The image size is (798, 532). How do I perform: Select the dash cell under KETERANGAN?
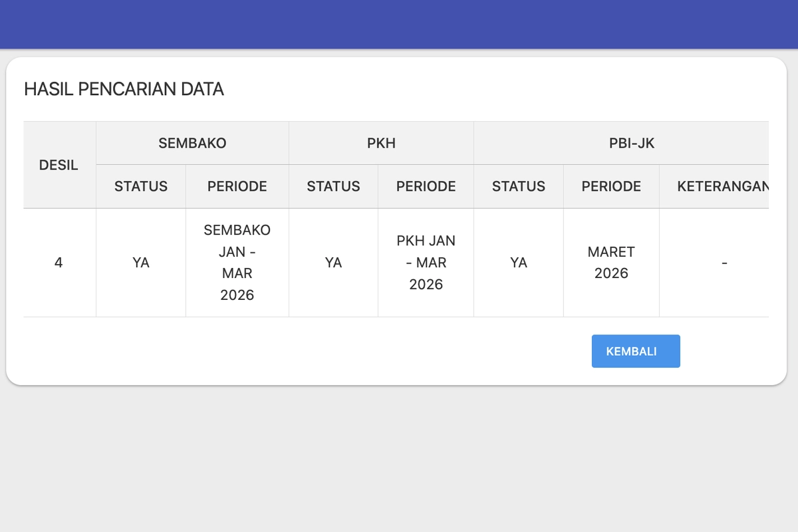point(714,263)
